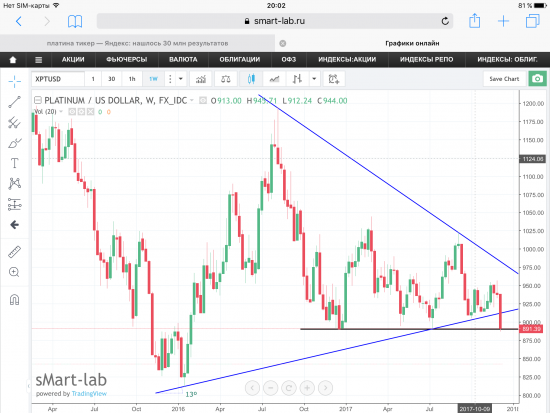
Task: Open the compare symbols scales icon
Action: click(226, 79)
